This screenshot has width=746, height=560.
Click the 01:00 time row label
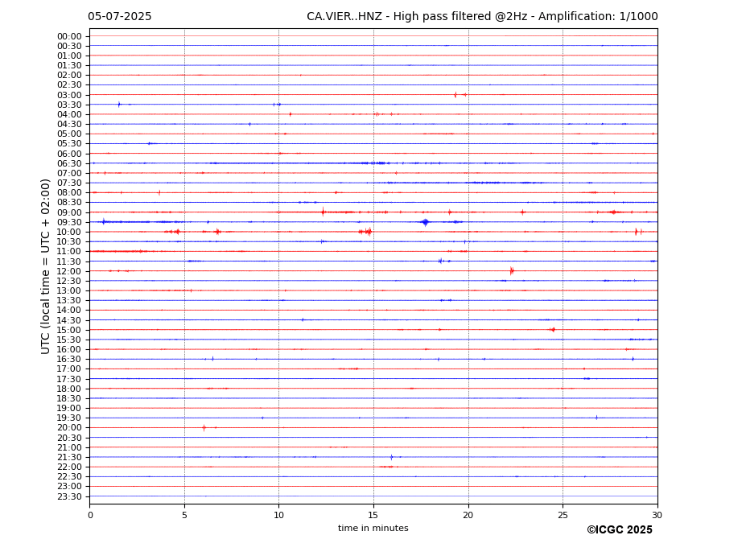tap(69, 56)
